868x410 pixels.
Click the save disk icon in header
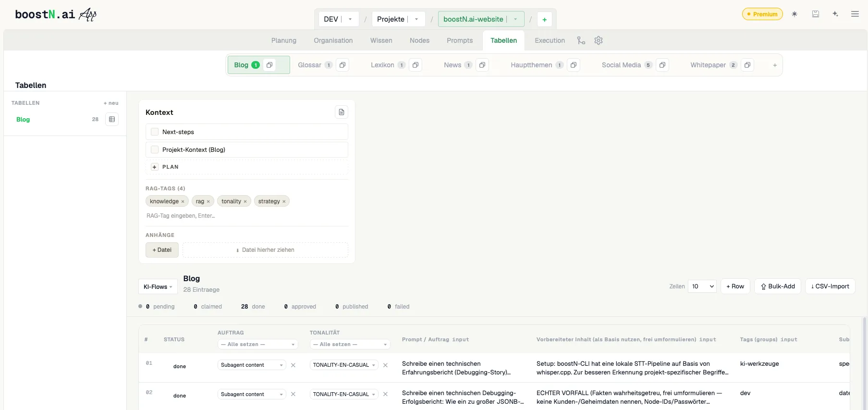(815, 14)
